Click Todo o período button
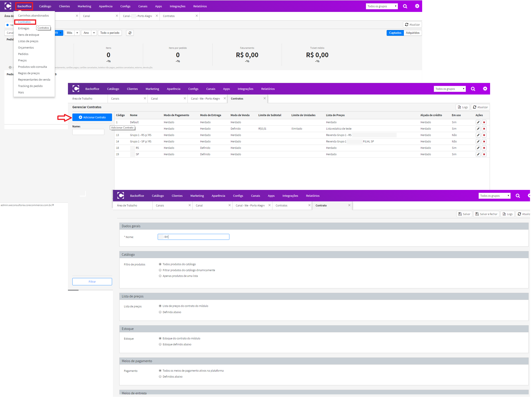The height and width of the screenshot is (401, 532). (110, 33)
